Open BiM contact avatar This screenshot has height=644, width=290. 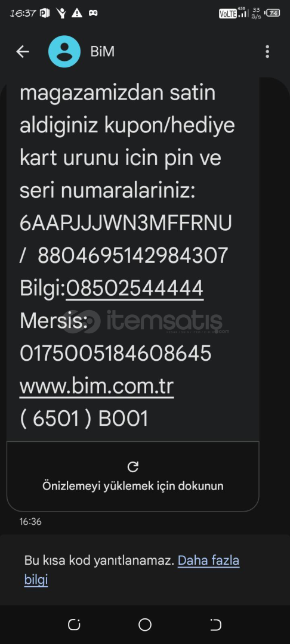coord(64,51)
